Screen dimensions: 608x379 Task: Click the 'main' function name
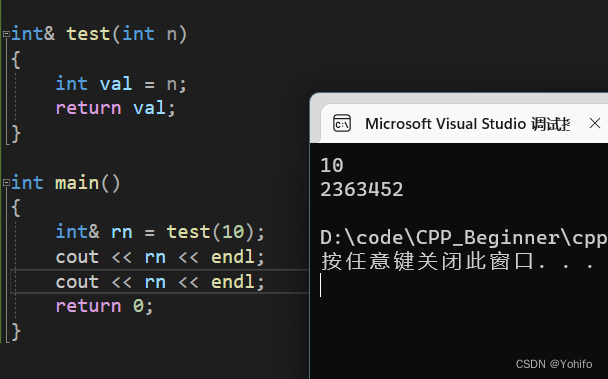click(77, 183)
